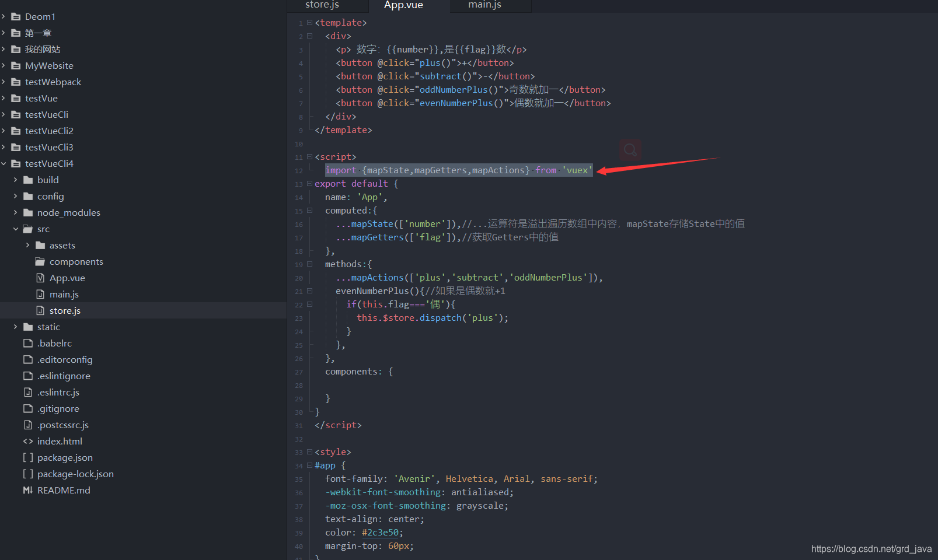Click the .eslintrc.js file icon
This screenshot has height=560, width=938.
(x=28, y=393)
